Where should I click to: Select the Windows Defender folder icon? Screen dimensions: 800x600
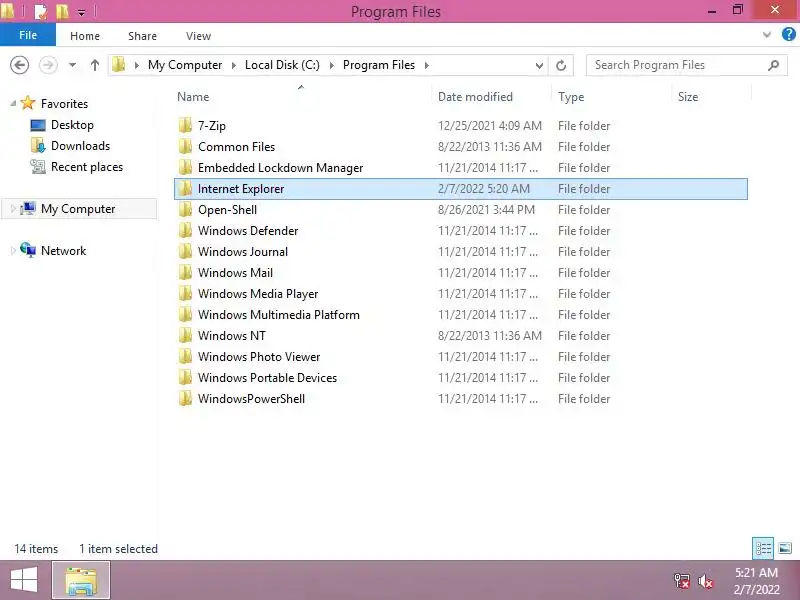coord(185,231)
